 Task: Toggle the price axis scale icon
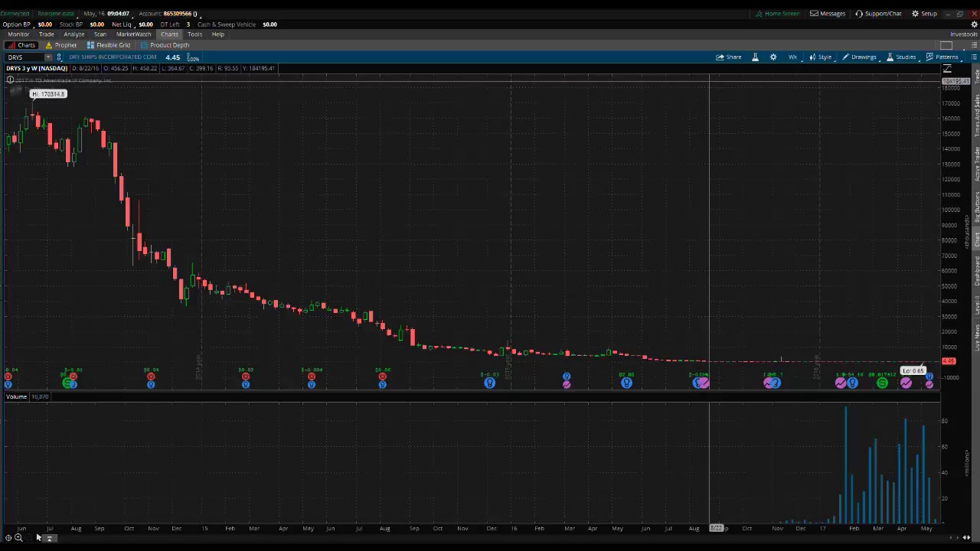pyautogui.click(x=947, y=69)
